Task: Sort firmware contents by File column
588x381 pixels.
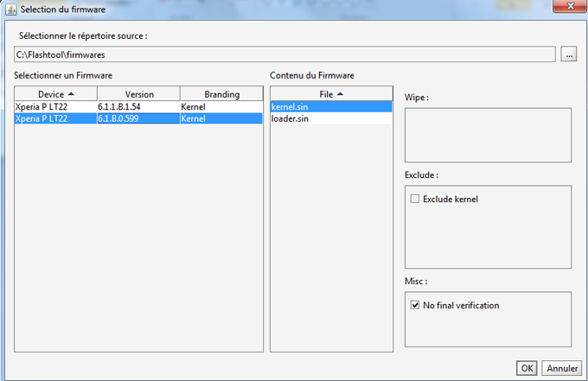Action: [331, 94]
